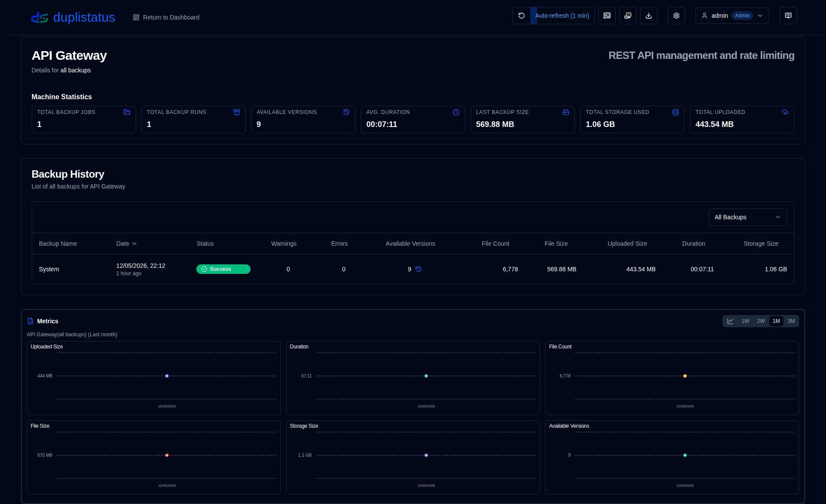Click the Warnings column header

284,244
